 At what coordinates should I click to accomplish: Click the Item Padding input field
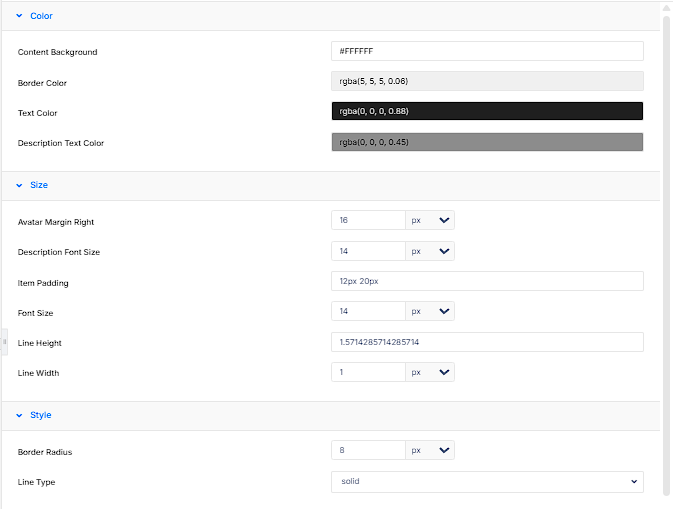[487, 281]
